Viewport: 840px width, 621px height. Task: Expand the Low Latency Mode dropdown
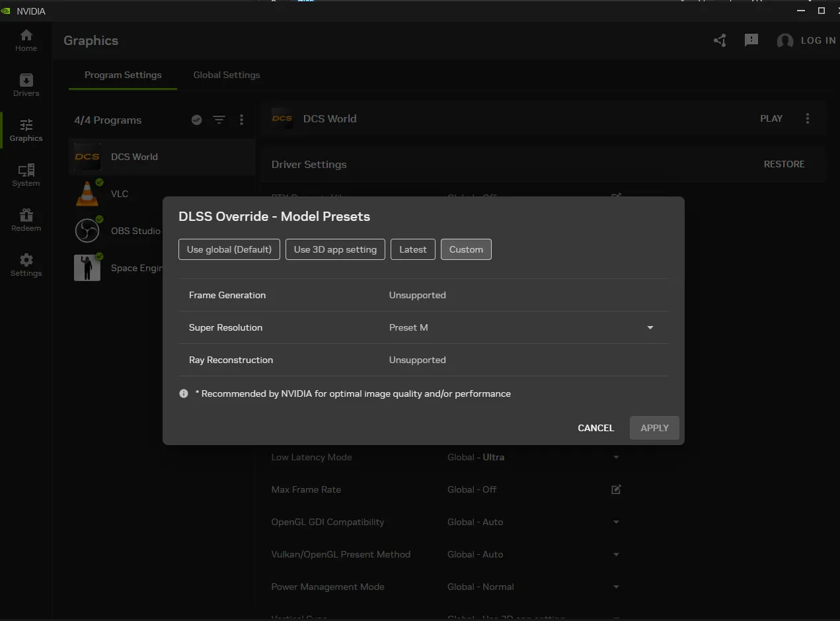(x=616, y=457)
